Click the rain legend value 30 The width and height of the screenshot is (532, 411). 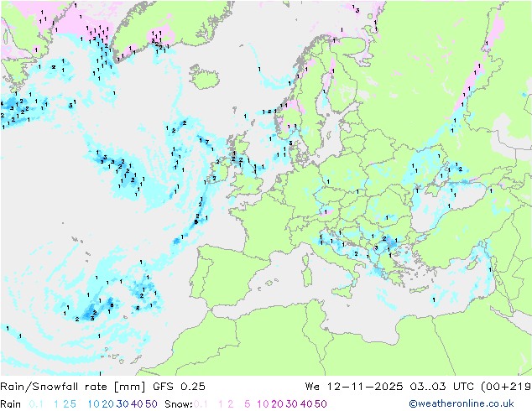[x=123, y=404]
